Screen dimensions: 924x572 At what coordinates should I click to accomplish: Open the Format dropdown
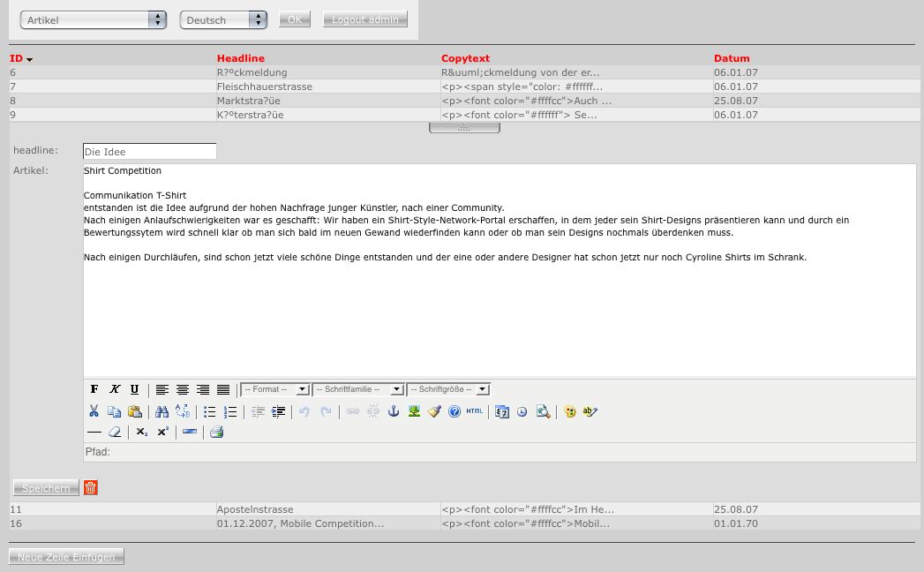[274, 389]
